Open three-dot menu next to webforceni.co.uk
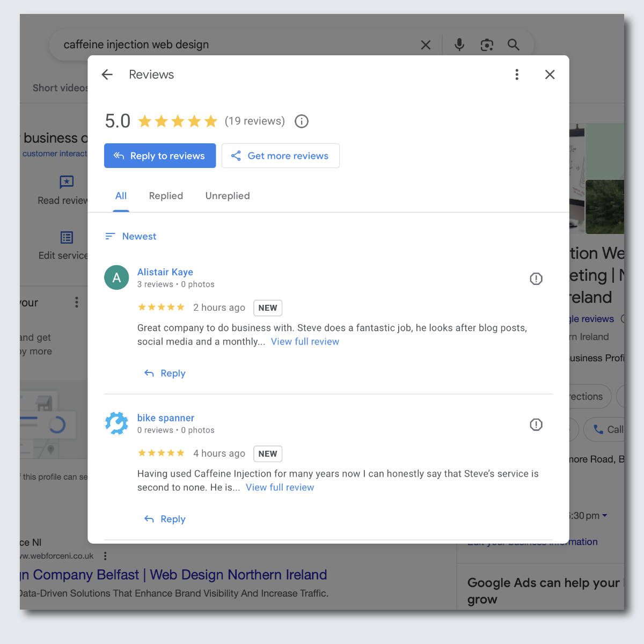 point(105,556)
